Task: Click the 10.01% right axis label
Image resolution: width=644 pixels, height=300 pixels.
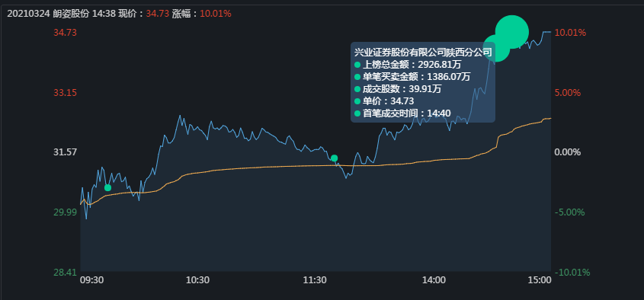Action: pos(570,33)
